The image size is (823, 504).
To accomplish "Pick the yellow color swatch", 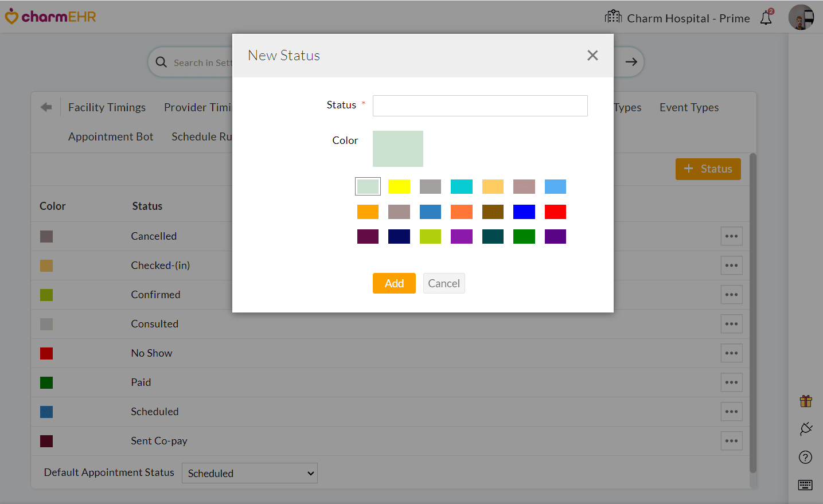I will point(399,186).
